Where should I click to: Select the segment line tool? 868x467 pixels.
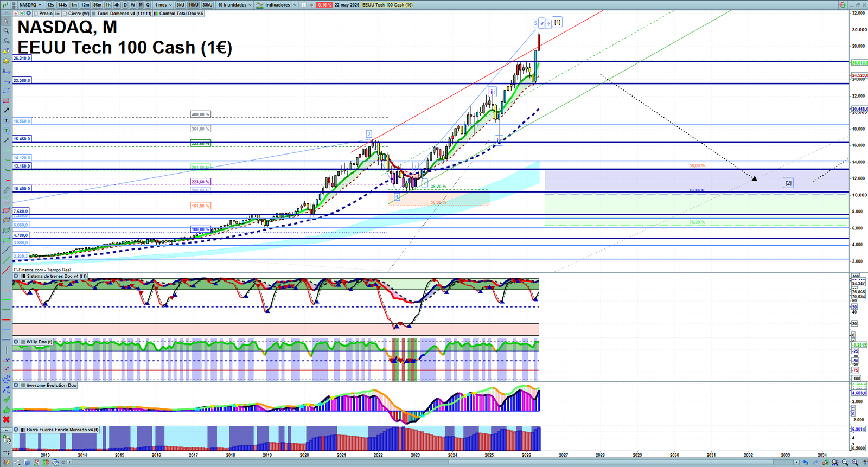pos(6,140)
